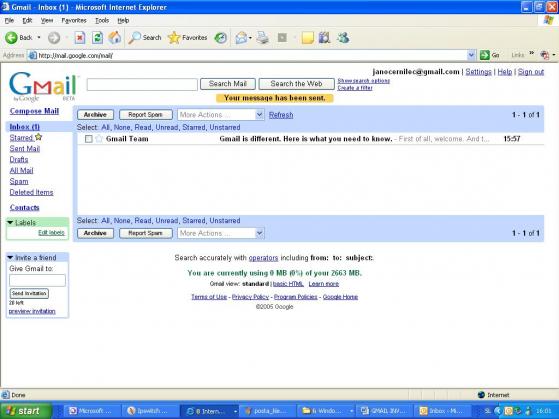Open the Tools menu
Viewport: 559px width, 419px height.
[102, 21]
